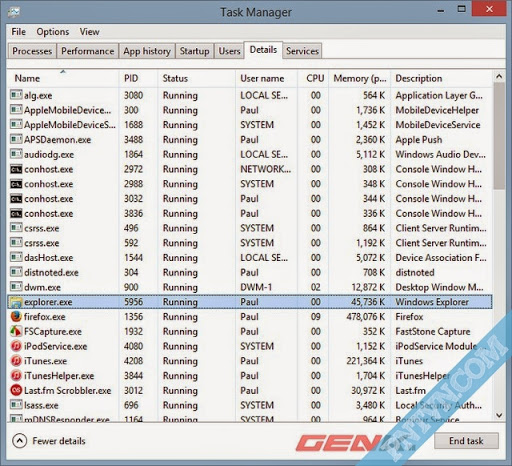Select the AppleMobileDevice... row with PID 300
The image size is (512, 466).
point(249,110)
